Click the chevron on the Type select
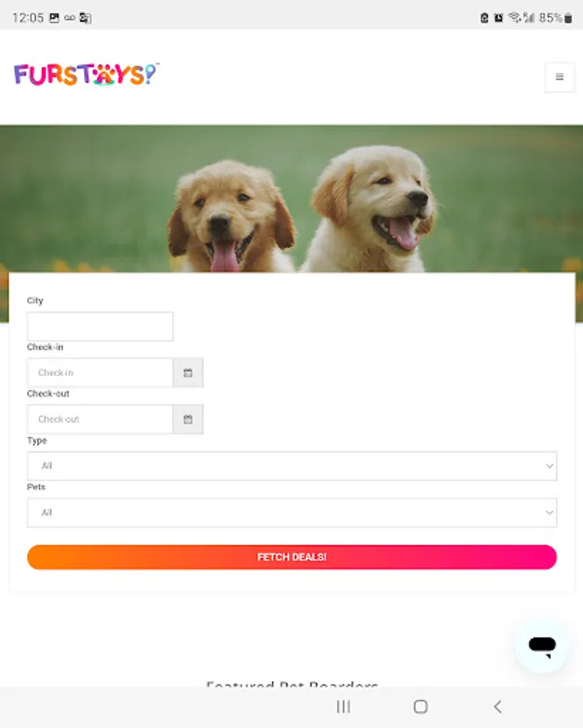Image resolution: width=583 pixels, height=728 pixels. point(550,466)
